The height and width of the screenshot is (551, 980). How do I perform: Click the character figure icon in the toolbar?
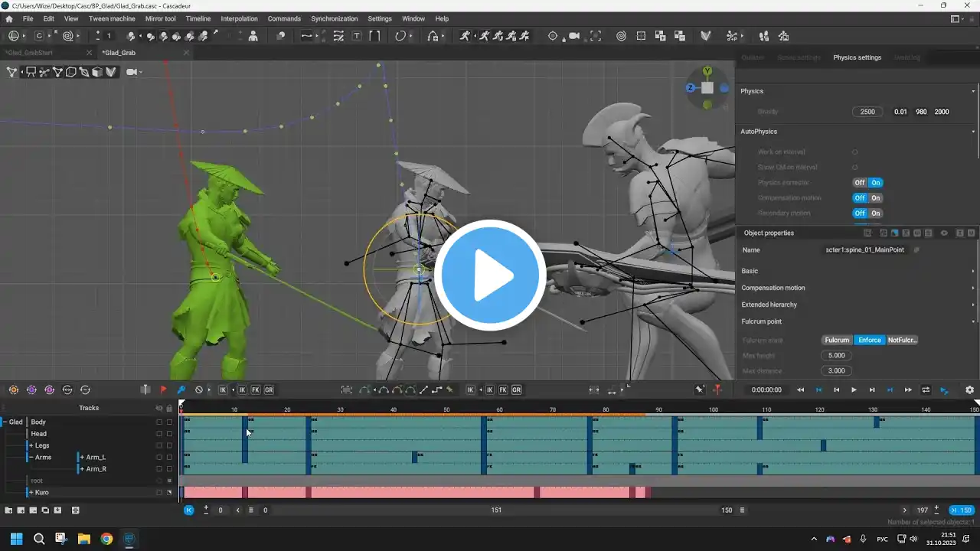click(253, 36)
